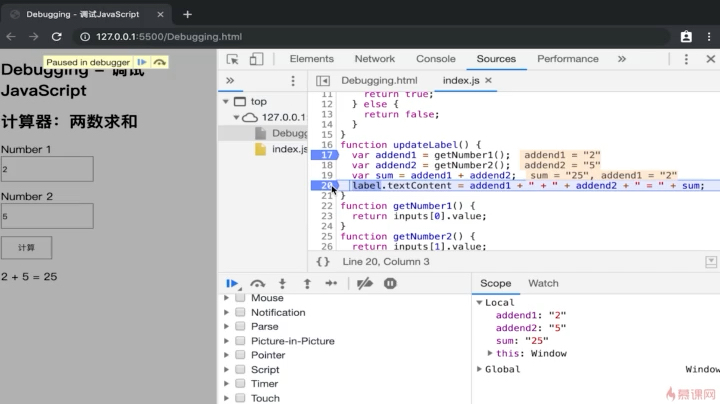Tick the Script breakpoint checkbox
The image size is (720, 404).
(240, 369)
